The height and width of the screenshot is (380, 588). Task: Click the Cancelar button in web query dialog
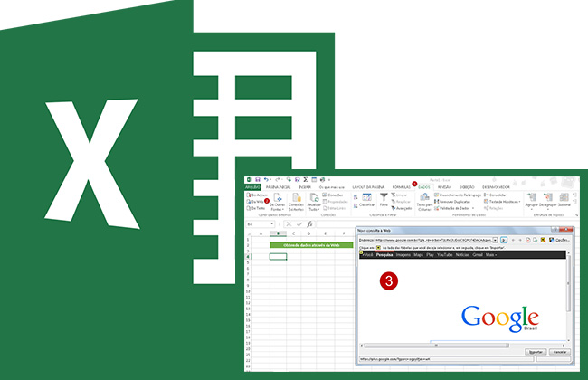[x=560, y=352]
